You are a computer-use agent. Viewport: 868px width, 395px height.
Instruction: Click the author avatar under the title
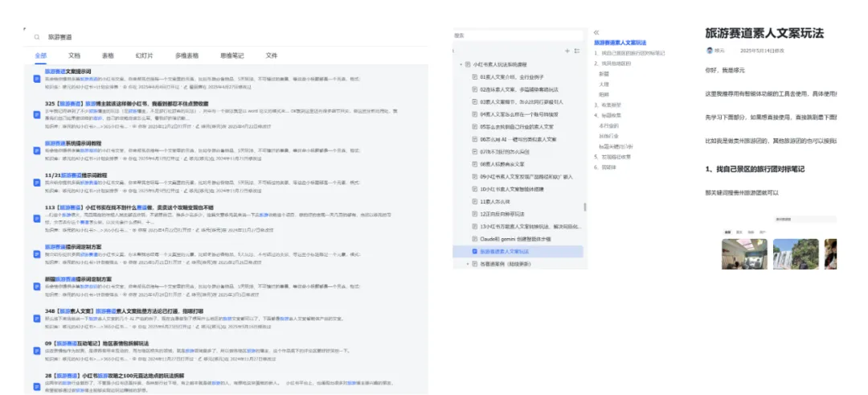coord(709,51)
